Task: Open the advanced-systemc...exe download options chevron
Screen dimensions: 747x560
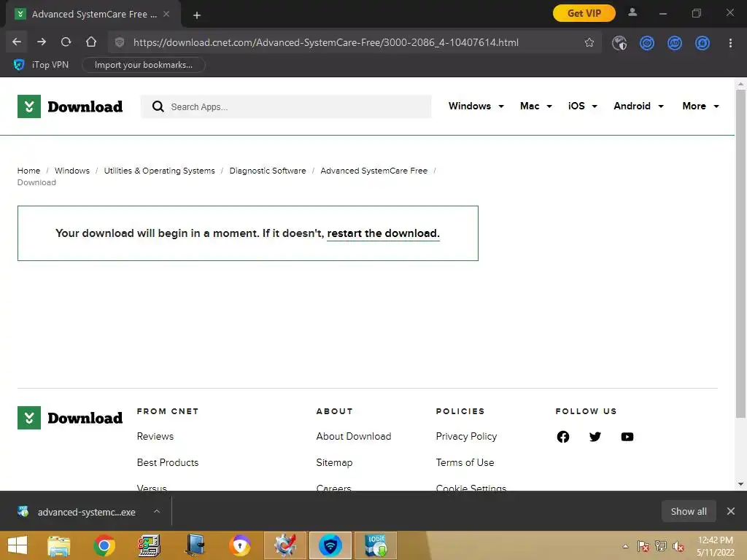Action: 157,511
